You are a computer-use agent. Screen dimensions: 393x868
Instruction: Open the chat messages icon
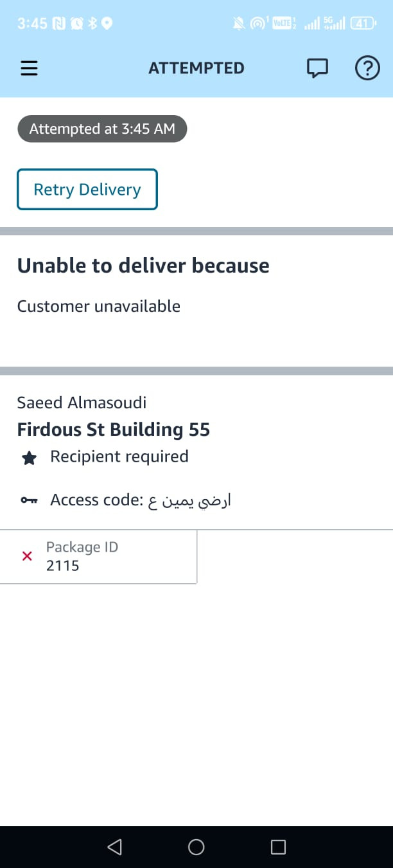[317, 68]
